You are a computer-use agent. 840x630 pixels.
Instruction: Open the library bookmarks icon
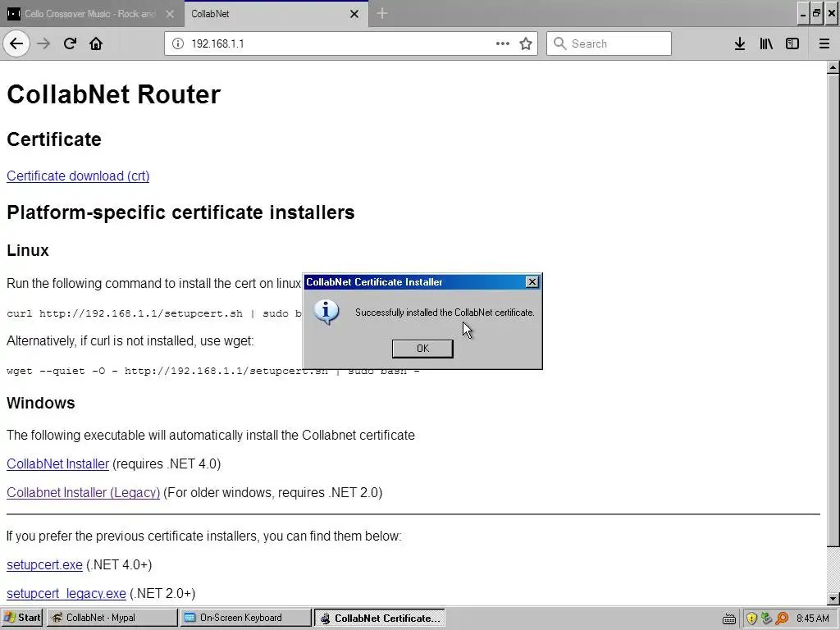766,43
